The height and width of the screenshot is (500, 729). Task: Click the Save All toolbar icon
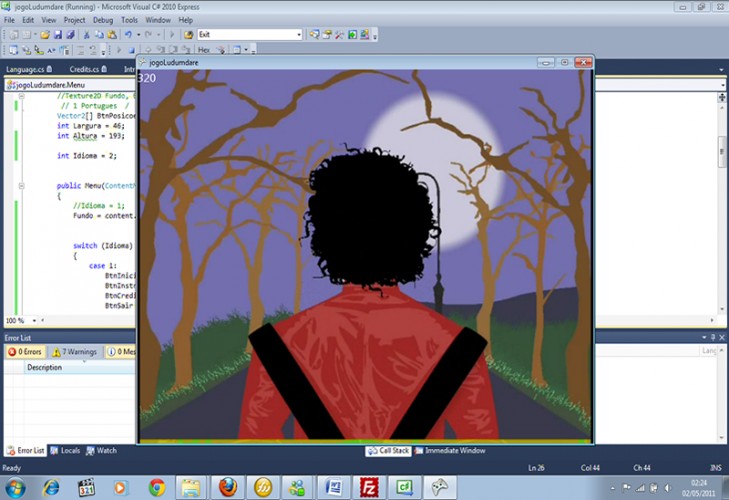click(x=70, y=34)
